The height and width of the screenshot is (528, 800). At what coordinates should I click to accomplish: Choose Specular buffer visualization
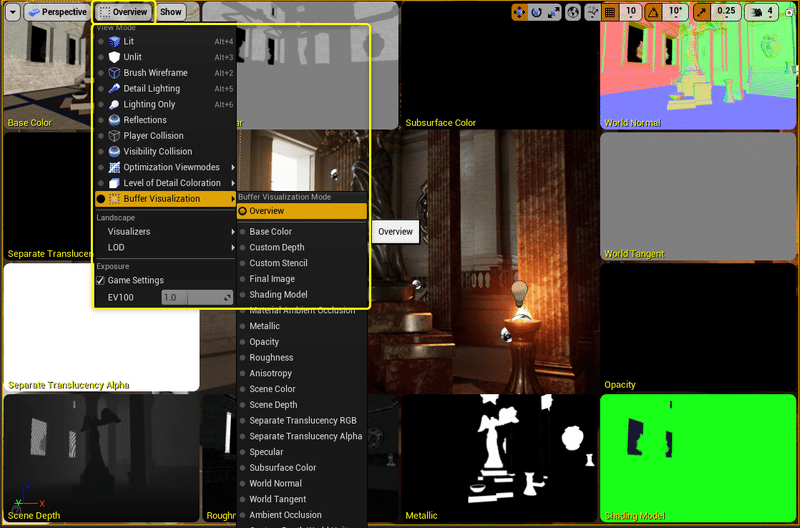302,452
